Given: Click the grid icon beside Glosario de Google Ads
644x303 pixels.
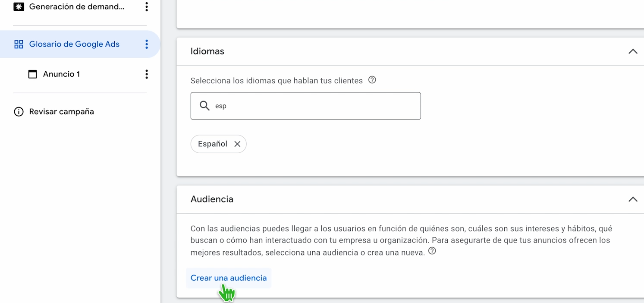Looking at the screenshot, I should coord(19,44).
